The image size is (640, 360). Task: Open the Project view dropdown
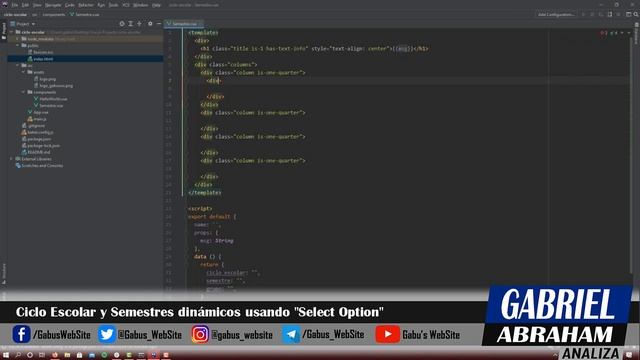(x=23, y=24)
